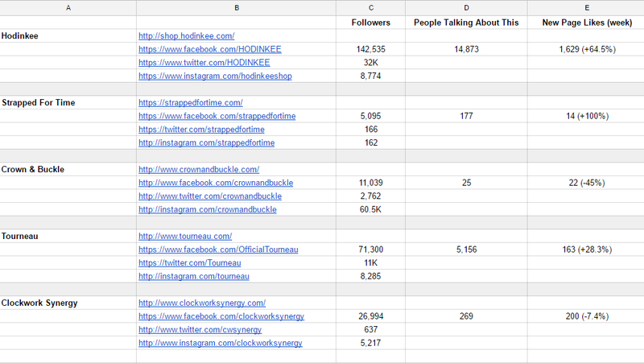Open the HODINKEE Twitter link
Viewport: 644px width, 363px height.
[204, 63]
